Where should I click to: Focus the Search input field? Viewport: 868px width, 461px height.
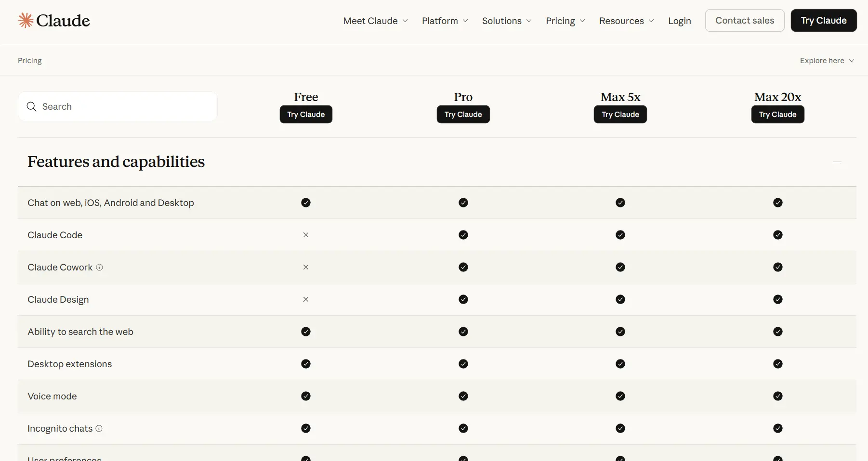(118, 106)
